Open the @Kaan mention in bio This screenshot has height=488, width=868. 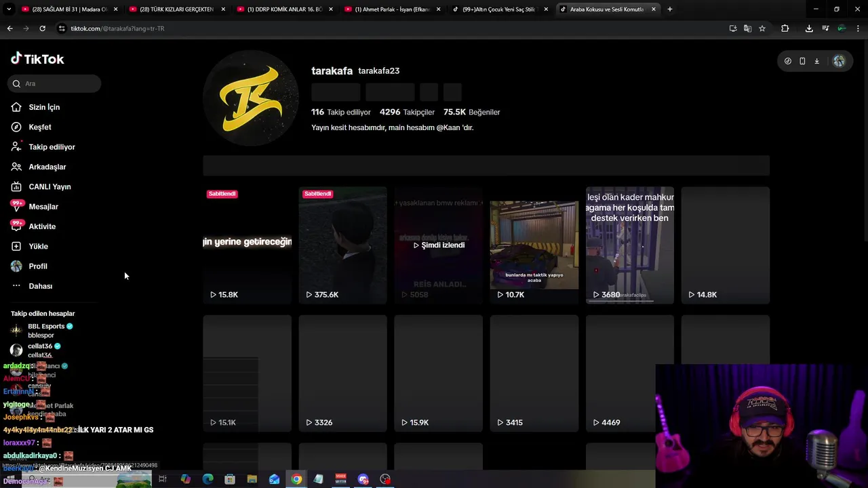[448, 127]
